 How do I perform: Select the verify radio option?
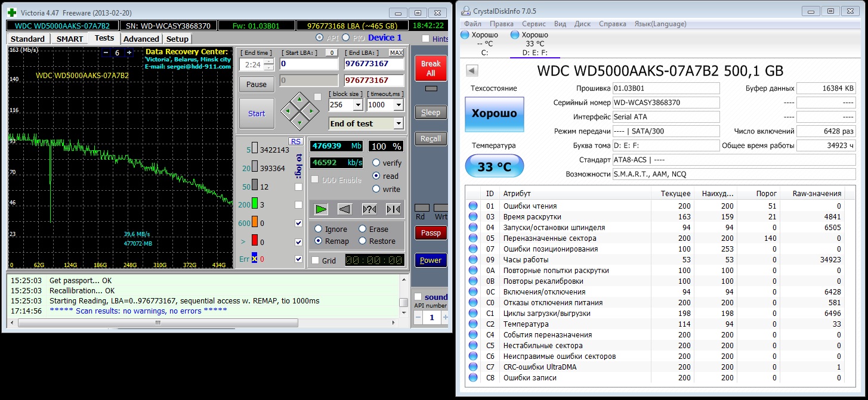[376, 163]
